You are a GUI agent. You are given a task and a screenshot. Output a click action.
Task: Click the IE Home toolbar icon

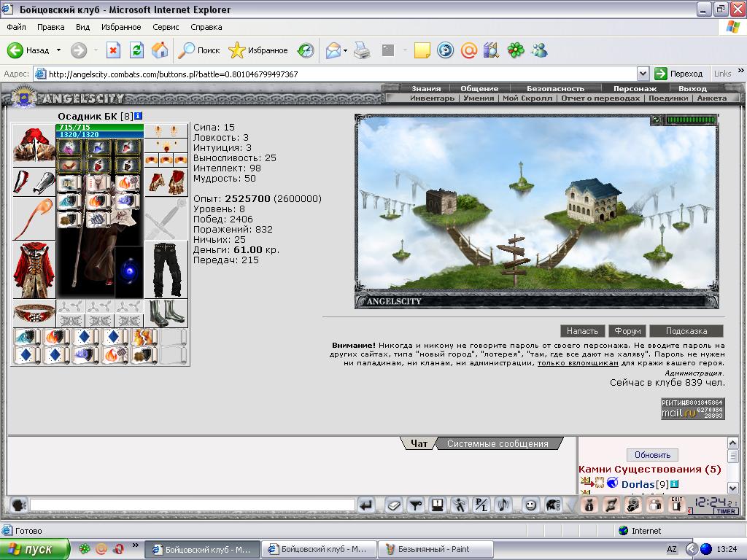click(160, 50)
